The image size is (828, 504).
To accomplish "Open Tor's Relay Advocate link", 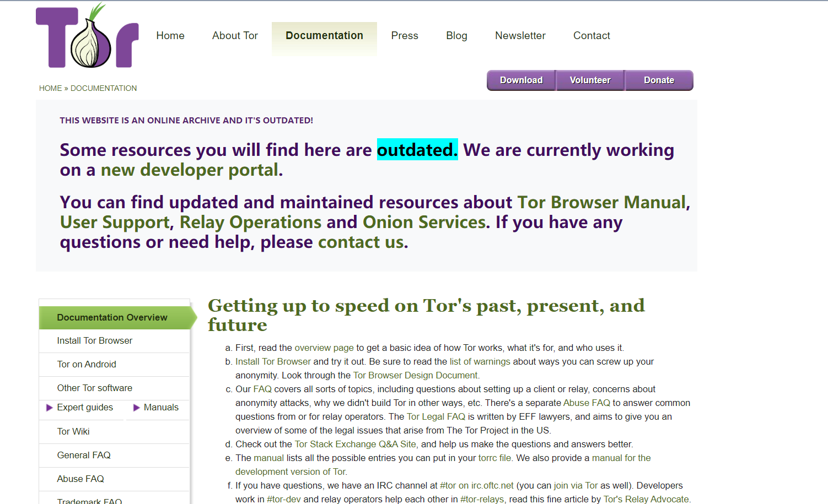I will pos(646,500).
